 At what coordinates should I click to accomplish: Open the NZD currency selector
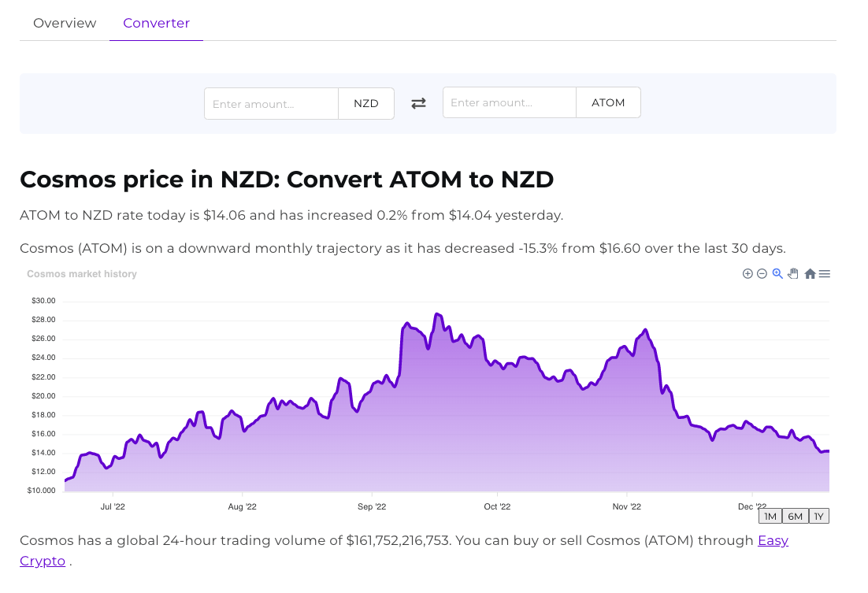tap(365, 103)
